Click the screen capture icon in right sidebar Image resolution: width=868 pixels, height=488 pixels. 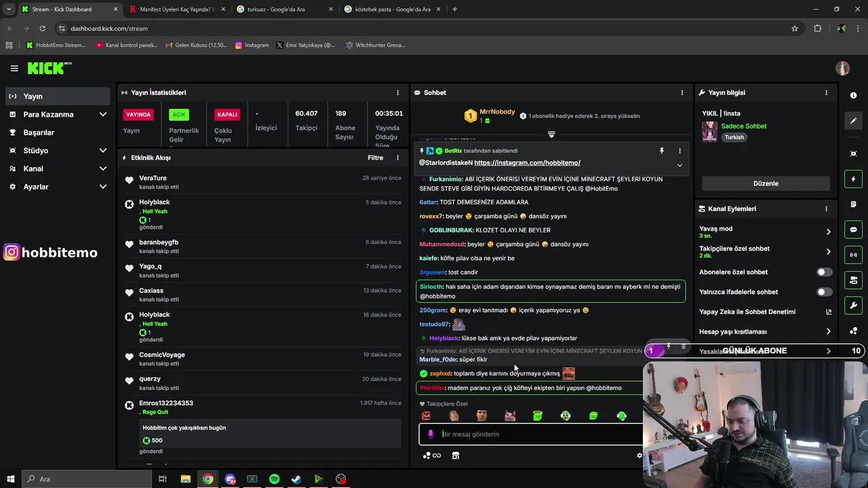click(x=853, y=154)
